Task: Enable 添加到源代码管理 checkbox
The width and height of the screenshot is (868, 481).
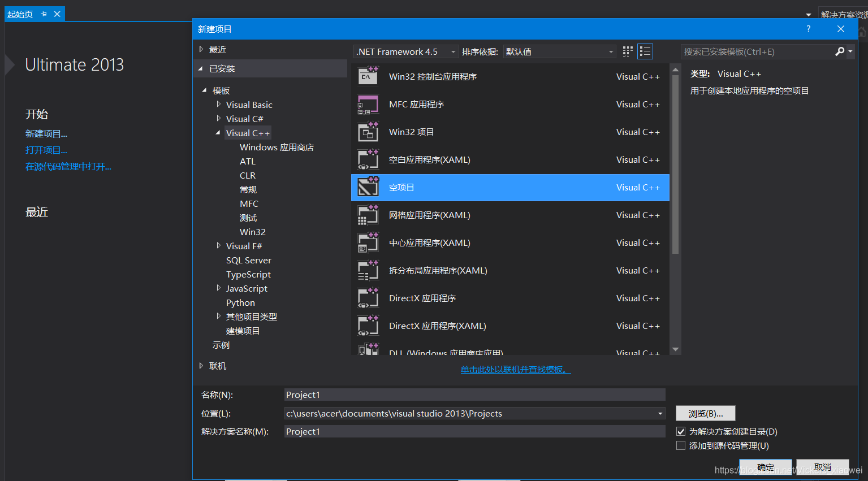Action: point(681,445)
